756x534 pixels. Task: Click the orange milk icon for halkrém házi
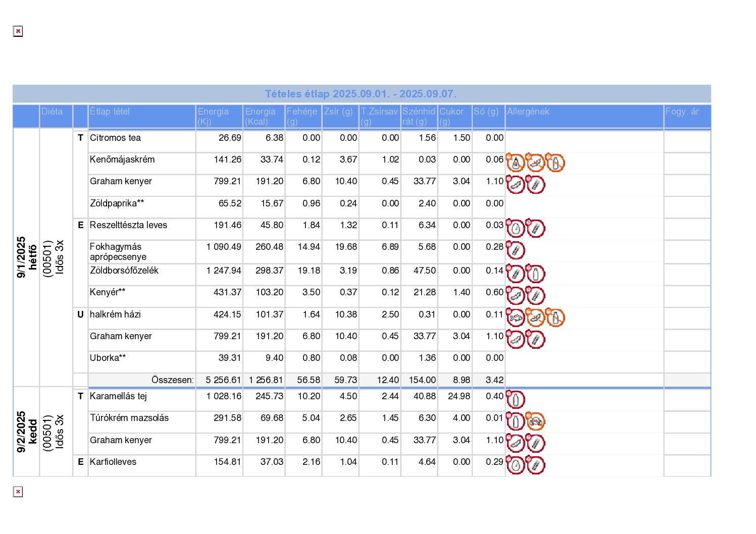coord(555,318)
